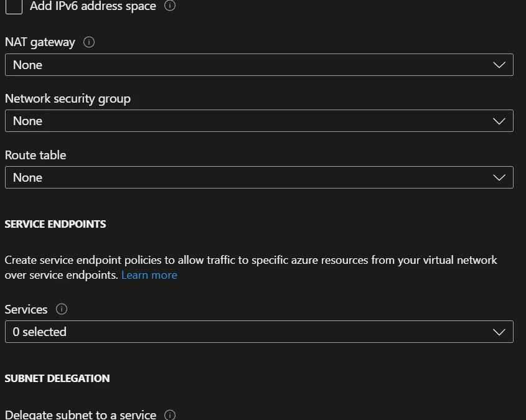Select the Network security group field label
Viewport: 526px width, 420px height.
[68, 99]
